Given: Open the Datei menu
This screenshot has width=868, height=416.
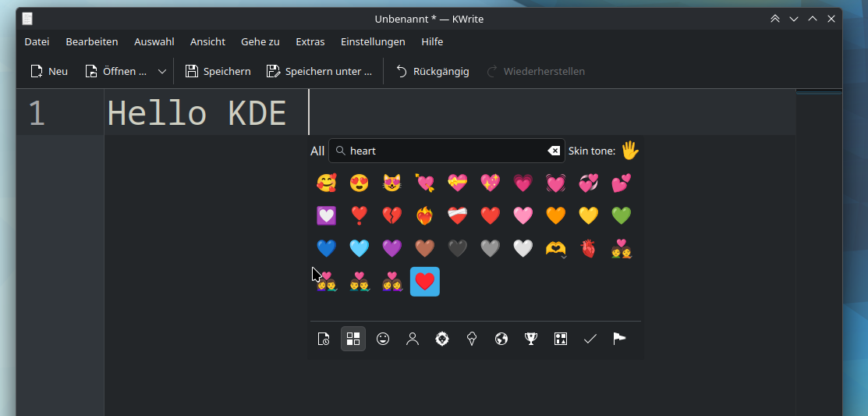Looking at the screenshot, I should [37, 41].
